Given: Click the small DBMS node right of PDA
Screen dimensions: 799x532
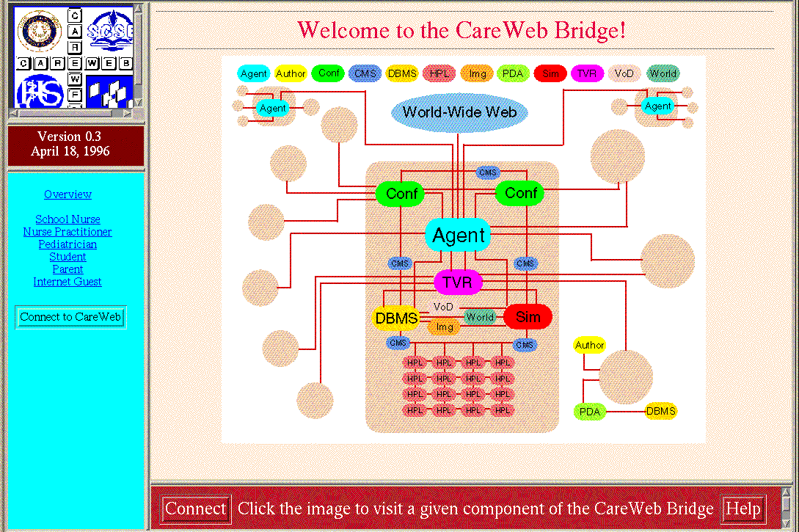Looking at the screenshot, I should 660,411.
